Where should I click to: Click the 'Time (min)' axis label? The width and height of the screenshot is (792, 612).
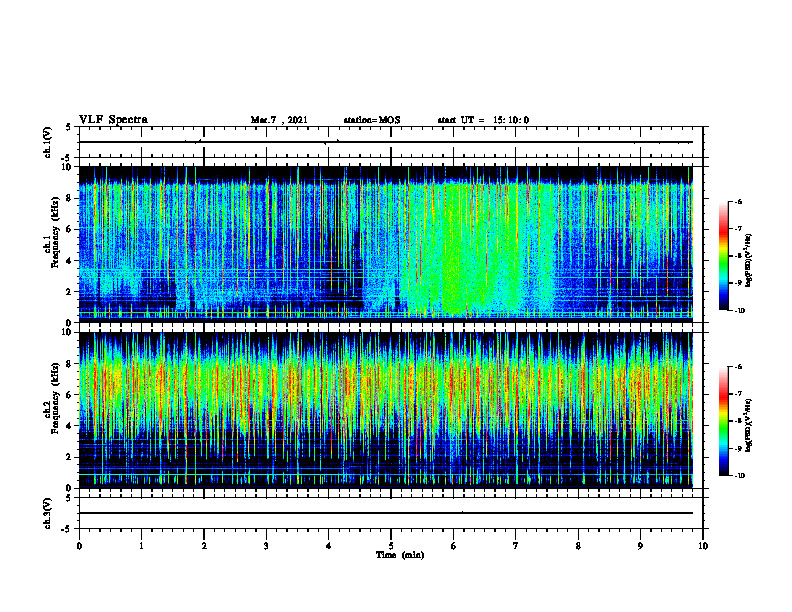pos(400,555)
